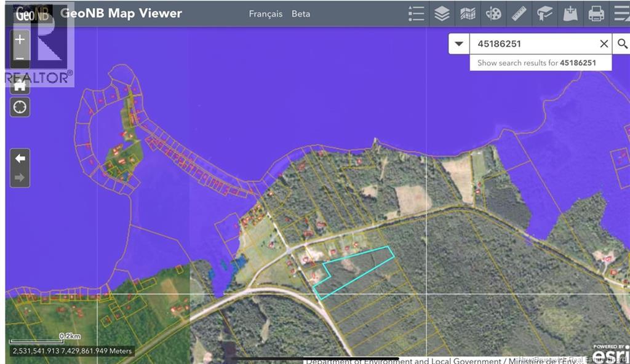
Task: Click the Beta link in header
Action: point(301,14)
